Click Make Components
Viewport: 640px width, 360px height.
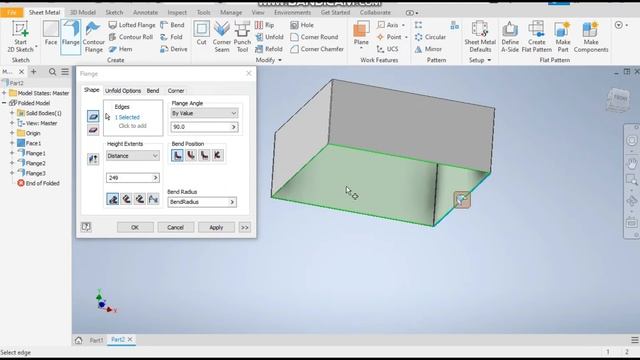tap(591, 37)
